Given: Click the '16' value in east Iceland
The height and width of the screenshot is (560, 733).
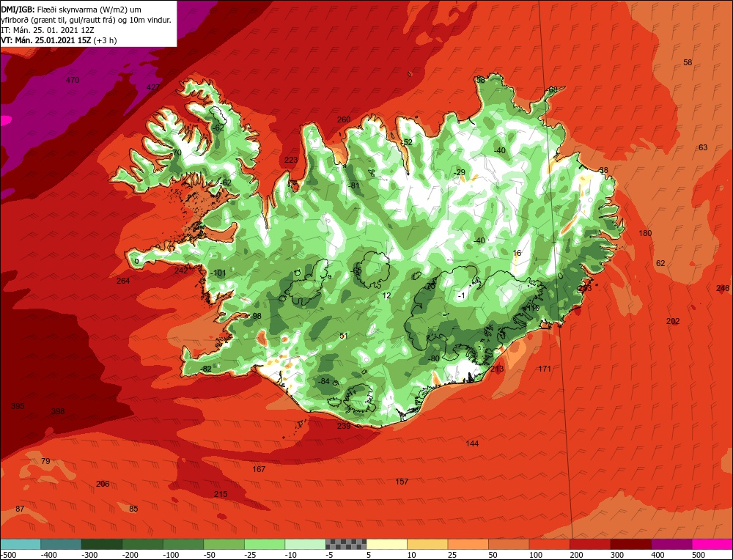Looking at the screenshot, I should click(x=517, y=253).
